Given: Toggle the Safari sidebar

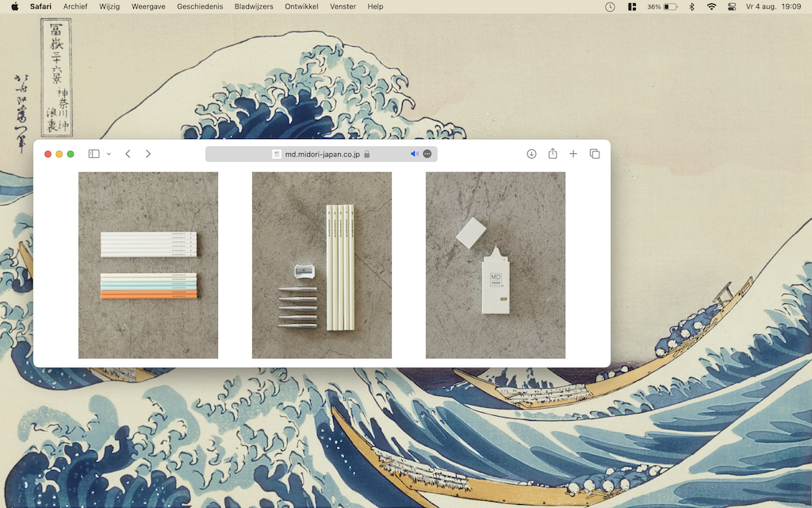Looking at the screenshot, I should (x=94, y=154).
